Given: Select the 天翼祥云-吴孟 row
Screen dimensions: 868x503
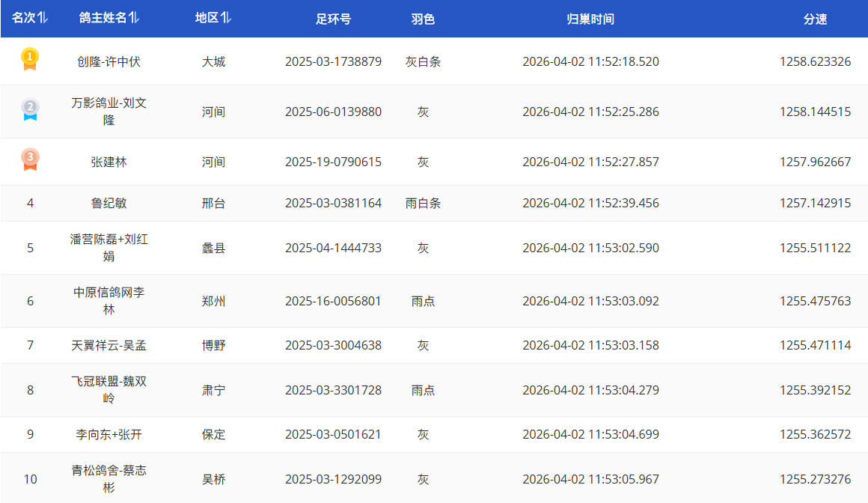Looking at the screenshot, I should click(109, 345).
